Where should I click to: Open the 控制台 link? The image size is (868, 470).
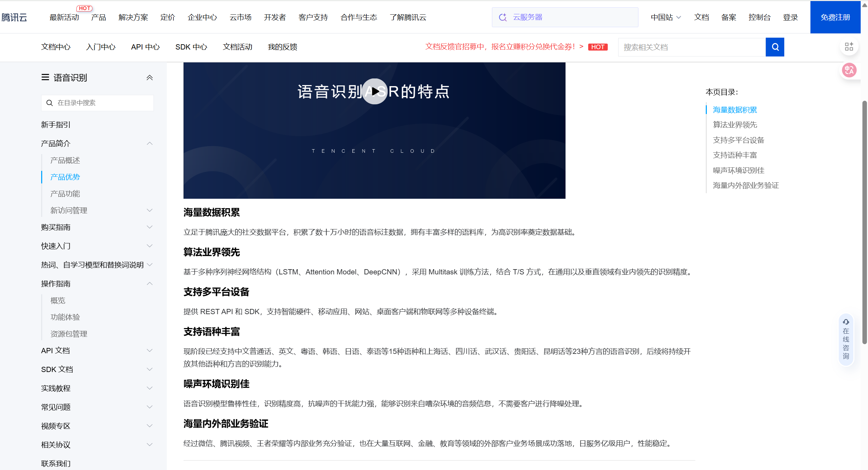[759, 17]
